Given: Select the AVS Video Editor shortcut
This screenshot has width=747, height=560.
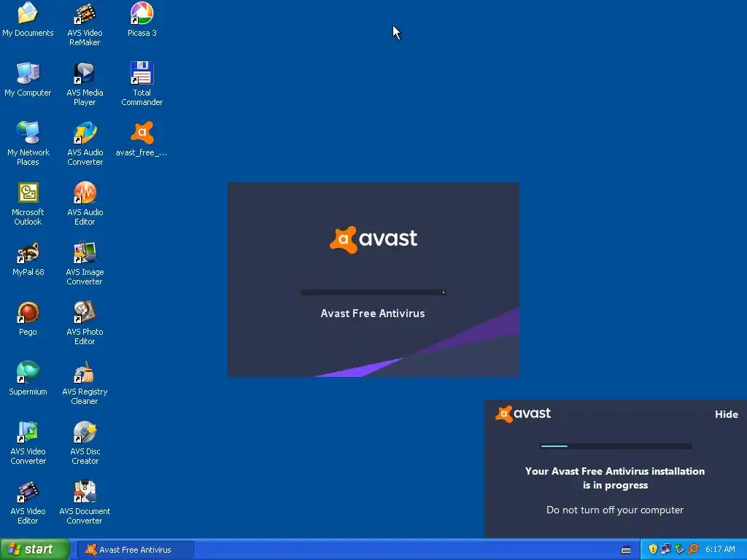Looking at the screenshot, I should pos(28,503).
